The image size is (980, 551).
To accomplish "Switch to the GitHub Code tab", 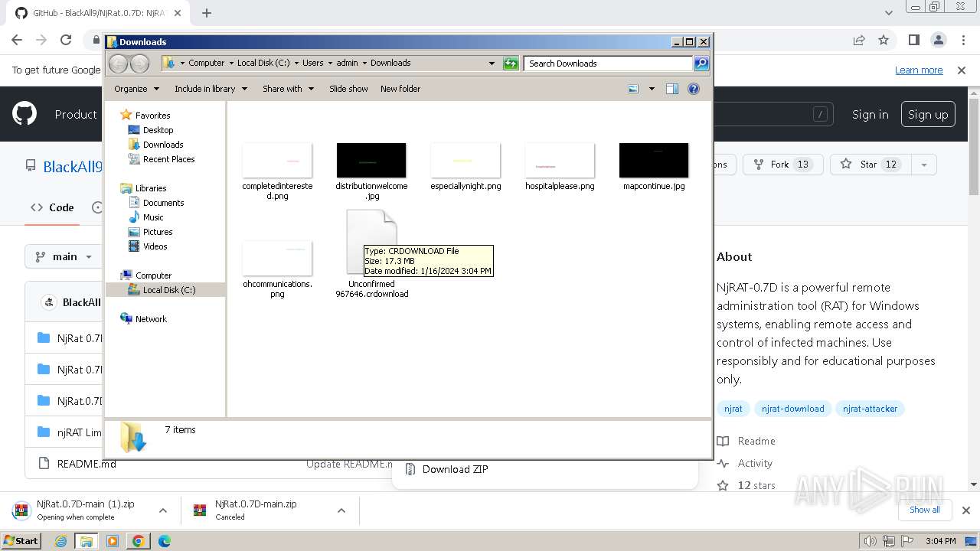I will (x=52, y=207).
